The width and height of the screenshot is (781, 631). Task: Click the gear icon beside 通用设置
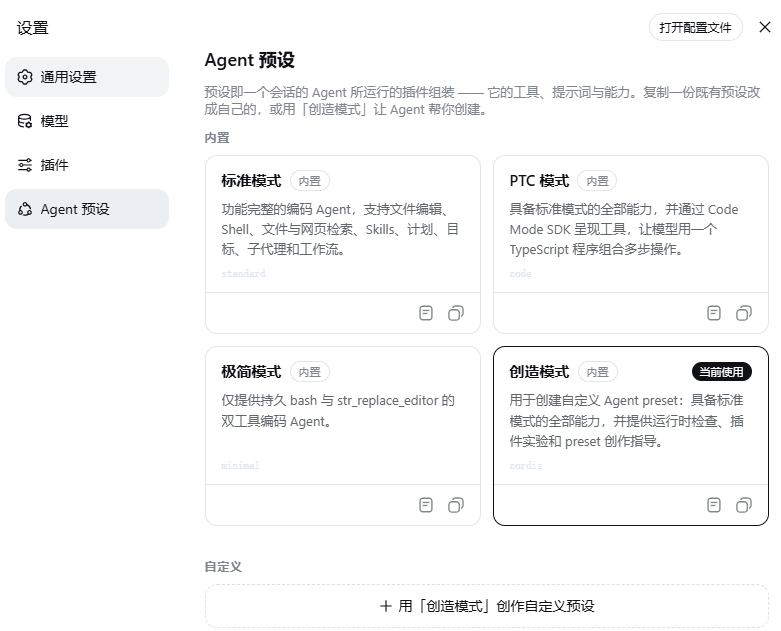25,77
